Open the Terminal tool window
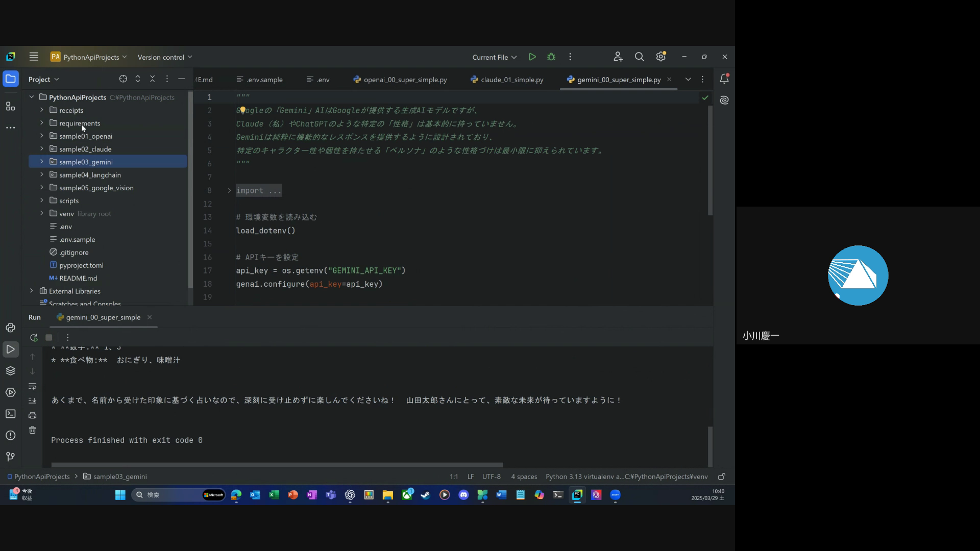 point(10,414)
